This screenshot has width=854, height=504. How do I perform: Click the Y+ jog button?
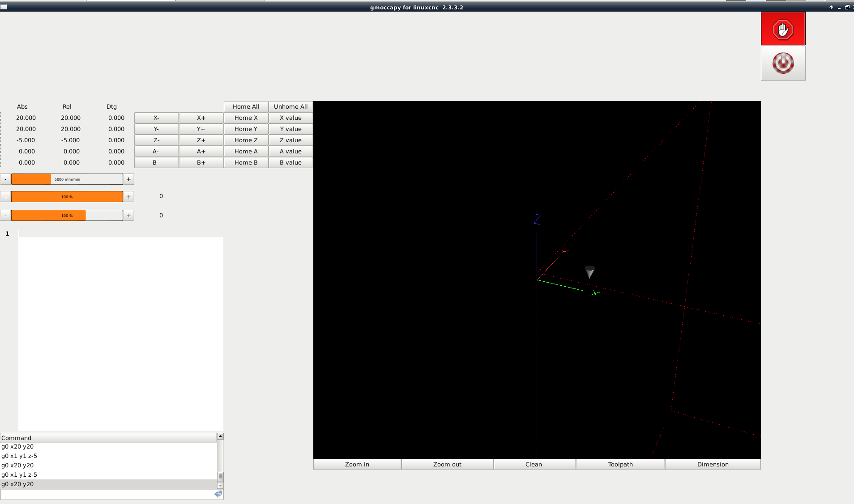click(x=201, y=129)
